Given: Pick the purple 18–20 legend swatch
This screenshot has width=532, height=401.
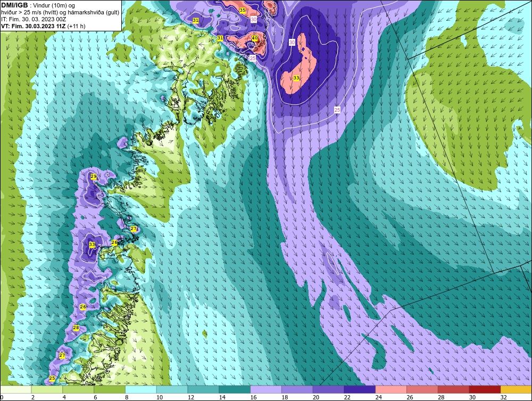Looking at the screenshot, I should (x=297, y=389).
